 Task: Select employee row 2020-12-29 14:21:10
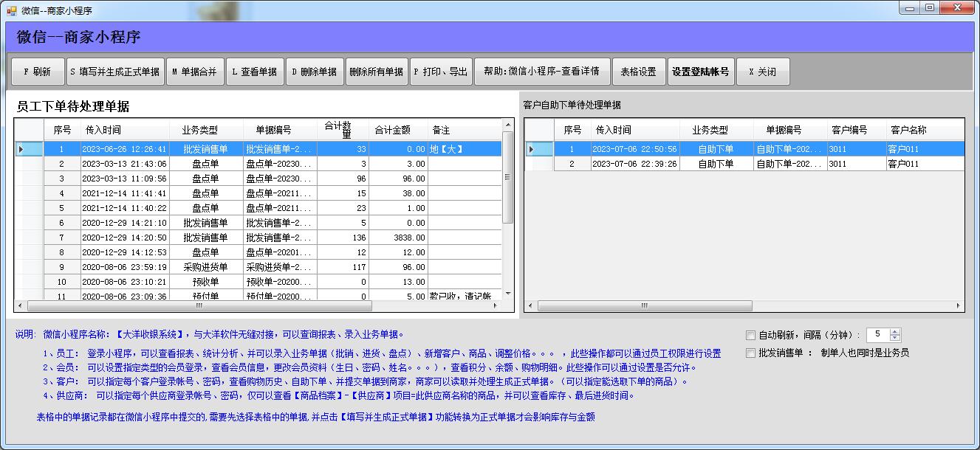pyautogui.click(x=258, y=223)
